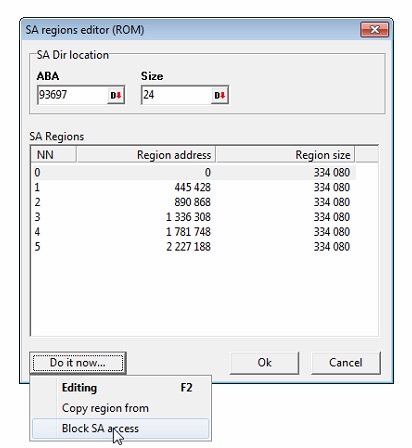Click inside the ABA value field

[73, 95]
